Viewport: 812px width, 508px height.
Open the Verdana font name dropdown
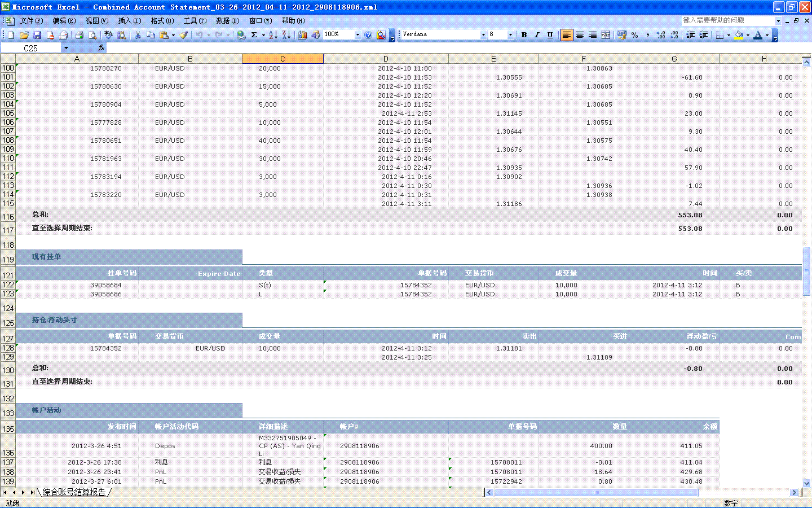(483, 35)
